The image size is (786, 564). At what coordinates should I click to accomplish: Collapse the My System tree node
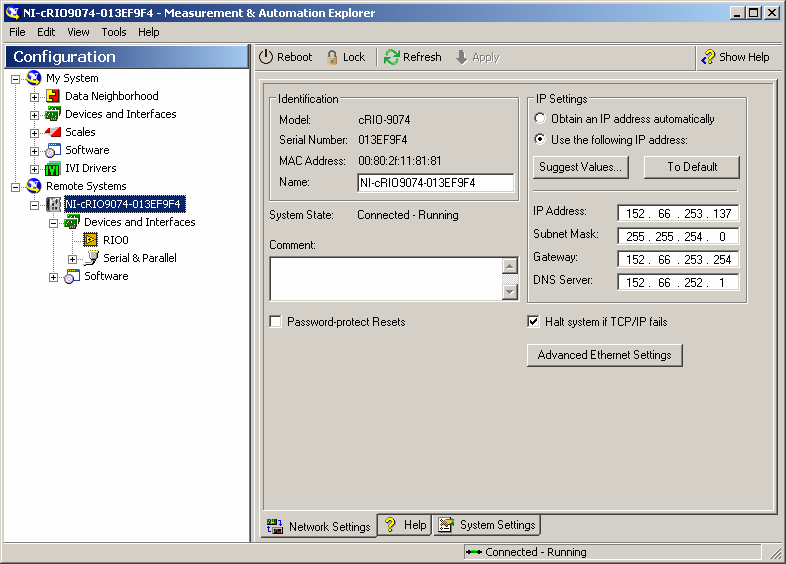16,79
